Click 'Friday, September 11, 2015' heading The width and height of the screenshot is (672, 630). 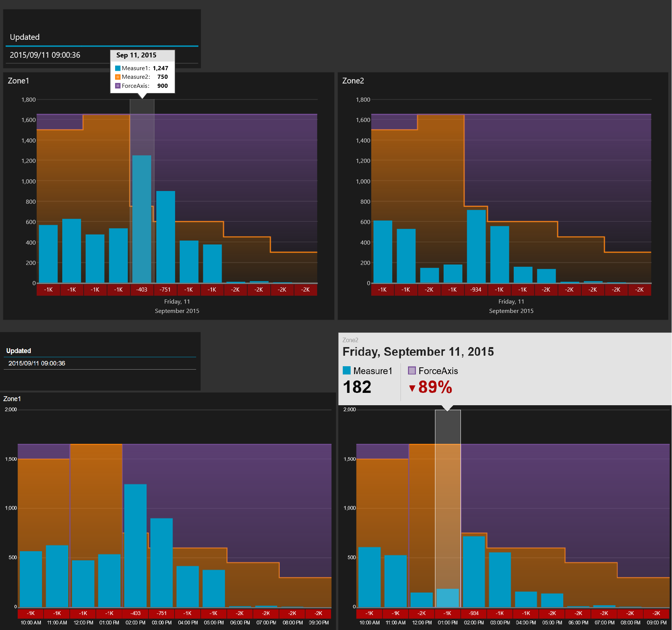pyautogui.click(x=418, y=352)
